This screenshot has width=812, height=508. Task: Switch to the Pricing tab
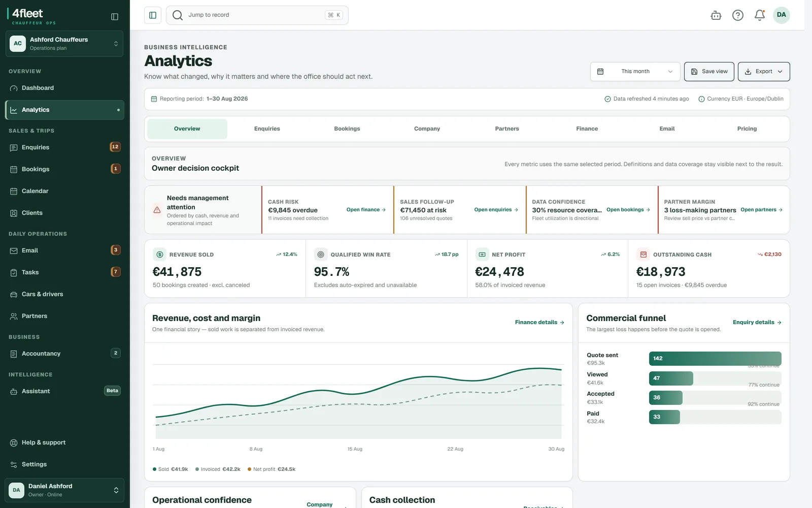(x=747, y=129)
